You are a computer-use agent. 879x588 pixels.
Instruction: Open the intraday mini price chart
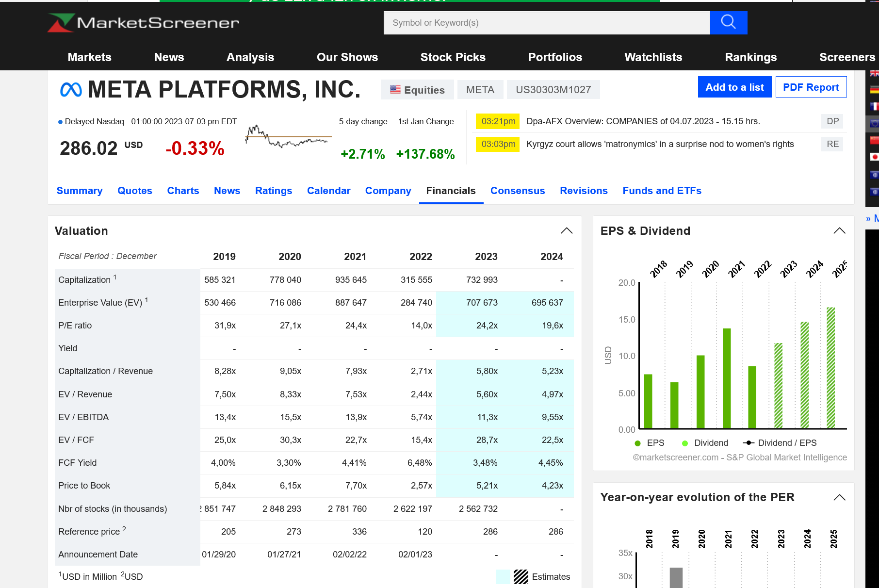(288, 137)
